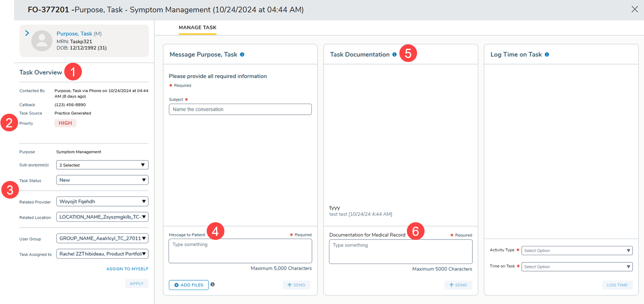Viewport: 644px width, 304px height.
Task: Expand the Related Location dropdown
Action: (x=102, y=217)
